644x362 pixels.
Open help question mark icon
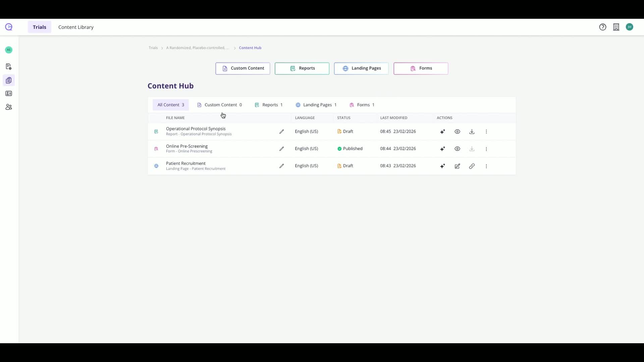(602, 27)
